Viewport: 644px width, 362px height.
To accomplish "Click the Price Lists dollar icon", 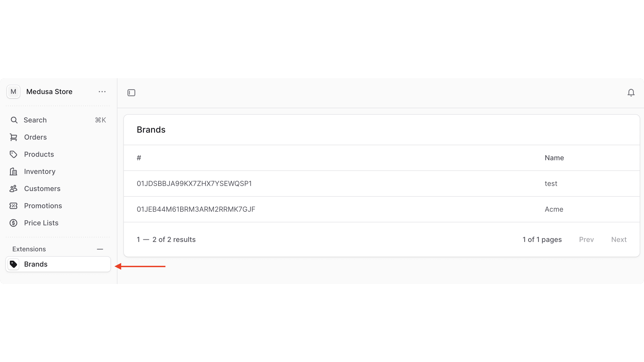I will point(14,223).
